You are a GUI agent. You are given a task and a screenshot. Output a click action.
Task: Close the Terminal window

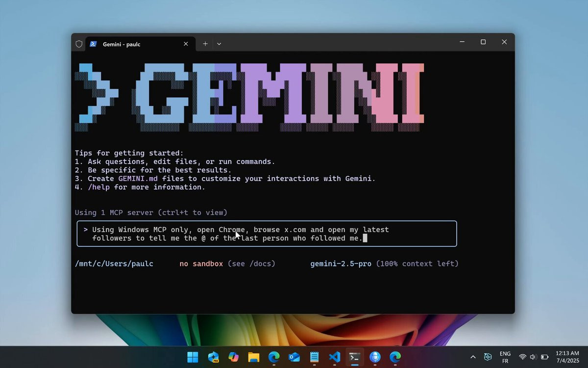504,42
